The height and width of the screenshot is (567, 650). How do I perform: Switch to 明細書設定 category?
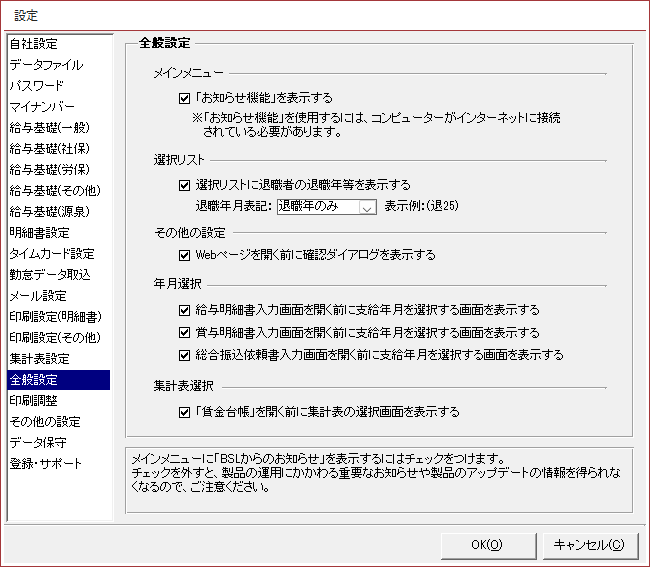[x=39, y=233]
